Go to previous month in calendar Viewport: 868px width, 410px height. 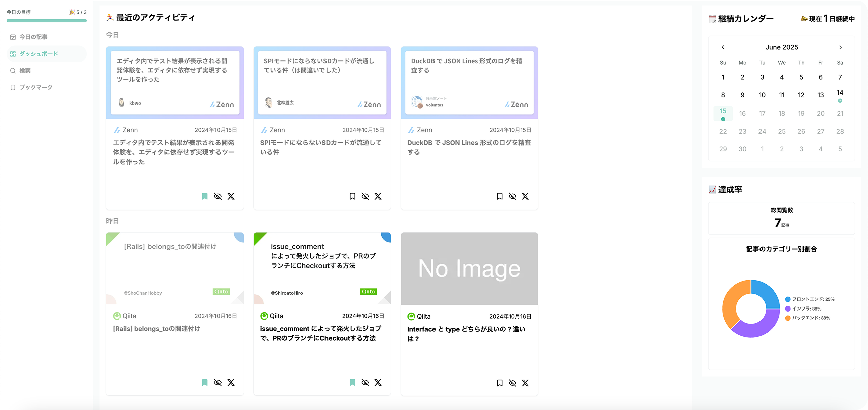coord(723,47)
